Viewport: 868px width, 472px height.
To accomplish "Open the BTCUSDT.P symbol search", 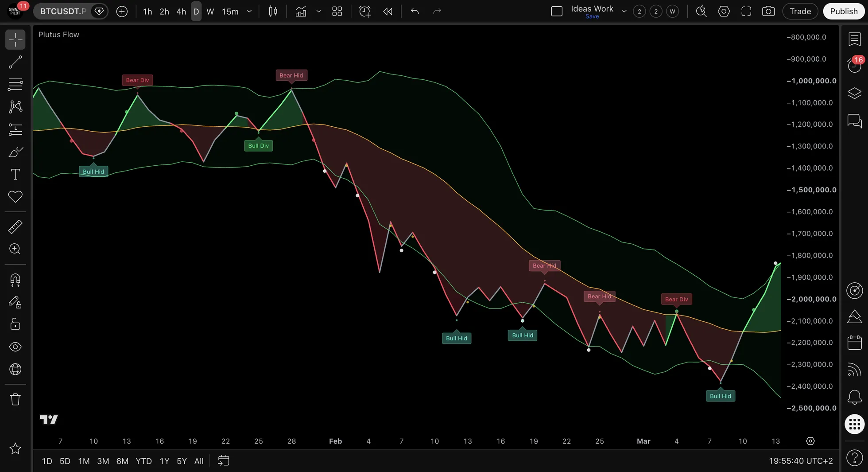I will pyautogui.click(x=63, y=12).
